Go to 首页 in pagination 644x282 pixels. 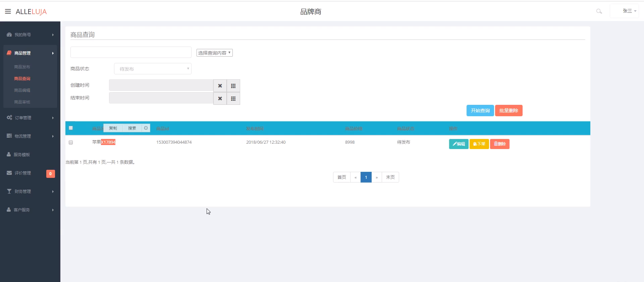[342, 177]
